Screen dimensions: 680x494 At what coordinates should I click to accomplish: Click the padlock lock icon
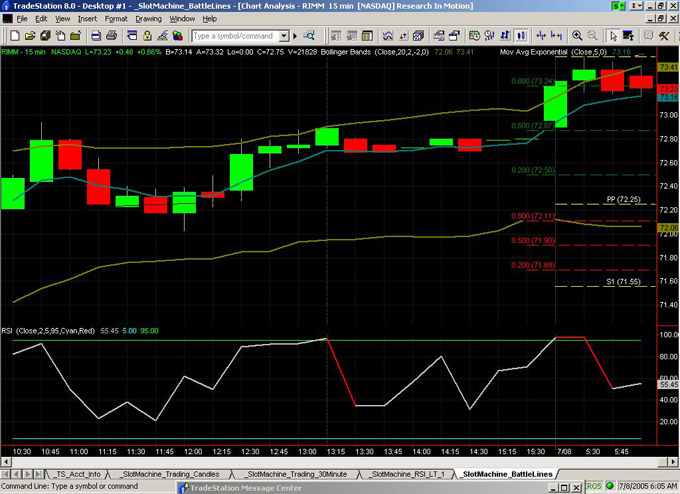[x=147, y=36]
